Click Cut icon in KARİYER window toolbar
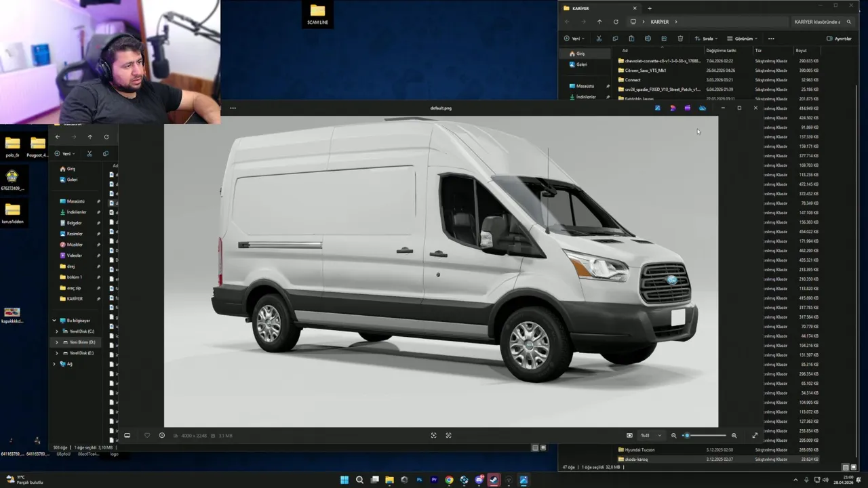The image size is (868, 488). tap(599, 39)
